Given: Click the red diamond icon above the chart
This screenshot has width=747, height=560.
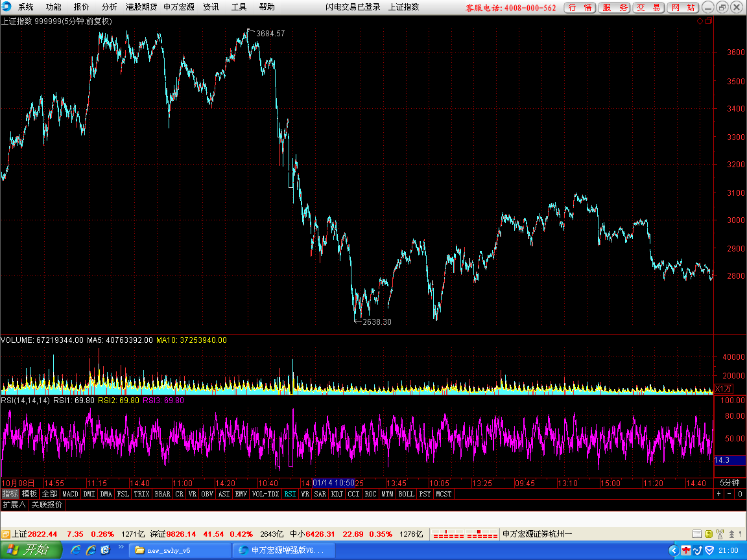Looking at the screenshot, I should point(700,21).
